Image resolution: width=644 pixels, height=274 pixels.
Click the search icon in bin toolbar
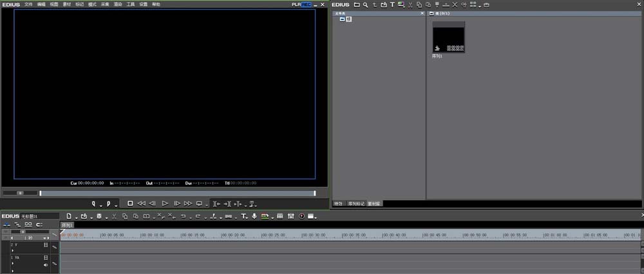[365, 5]
